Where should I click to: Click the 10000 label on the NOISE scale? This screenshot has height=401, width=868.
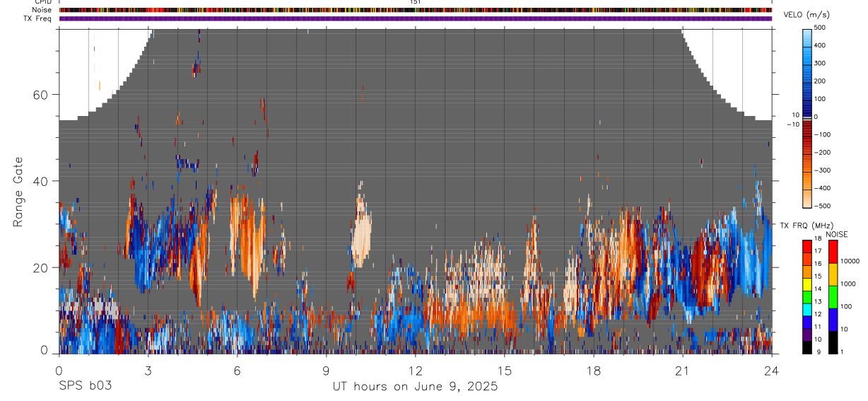(x=850, y=261)
